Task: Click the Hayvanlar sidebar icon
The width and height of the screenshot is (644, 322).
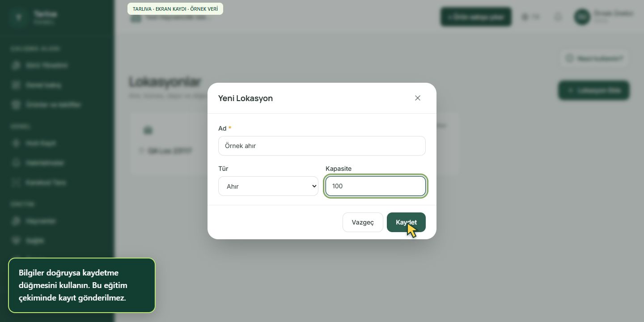Action: [x=16, y=221]
